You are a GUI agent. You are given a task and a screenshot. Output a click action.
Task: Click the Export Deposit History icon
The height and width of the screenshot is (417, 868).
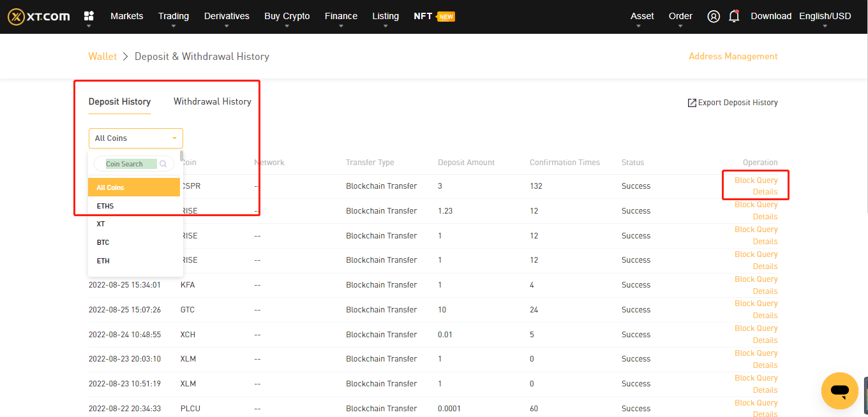pyautogui.click(x=692, y=103)
